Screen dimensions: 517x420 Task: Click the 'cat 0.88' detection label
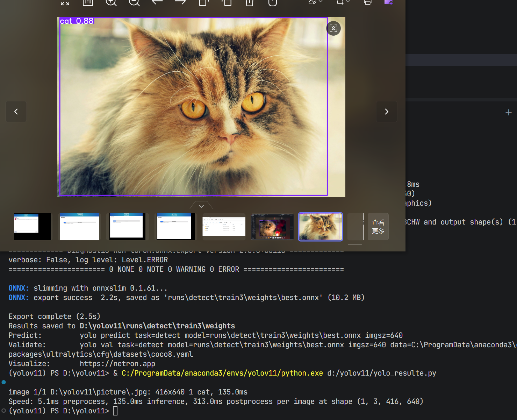coord(77,21)
